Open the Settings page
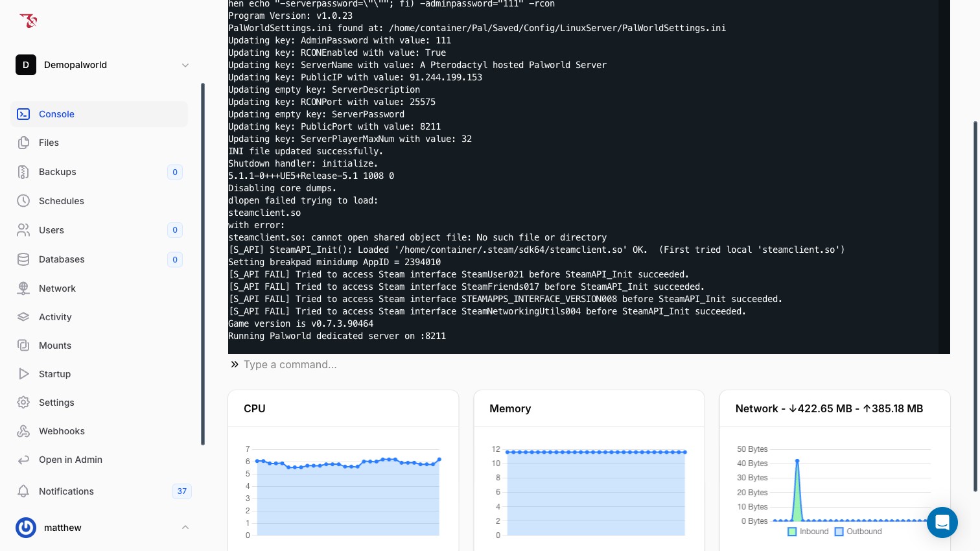 99,403
